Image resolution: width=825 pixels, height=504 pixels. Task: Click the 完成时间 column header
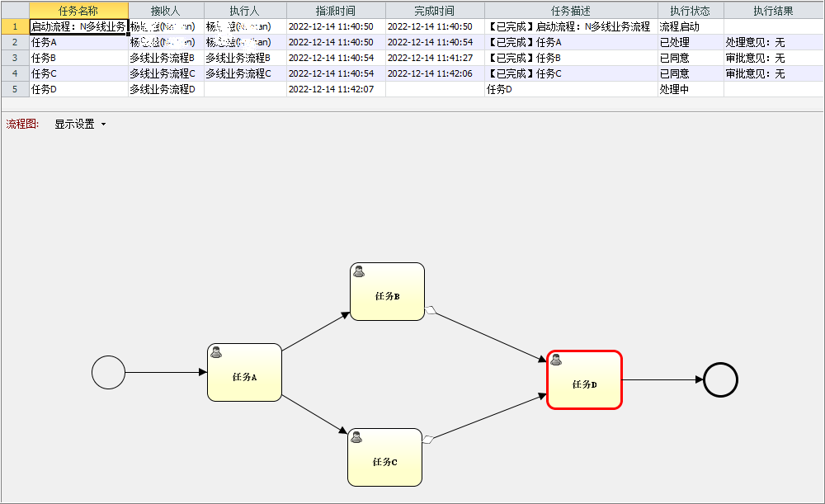pos(435,11)
